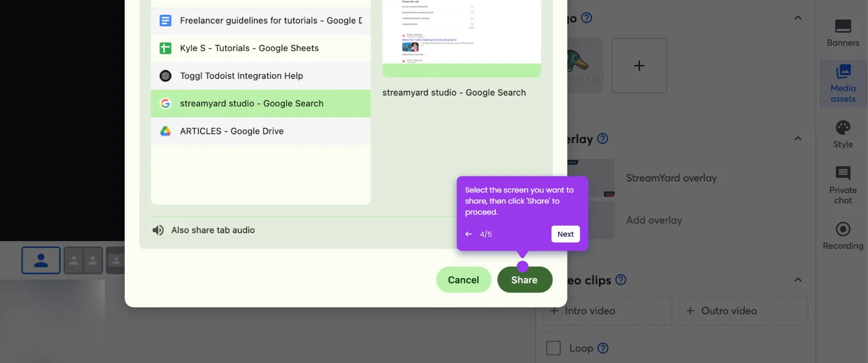Open the Banners panel

pyautogui.click(x=843, y=33)
